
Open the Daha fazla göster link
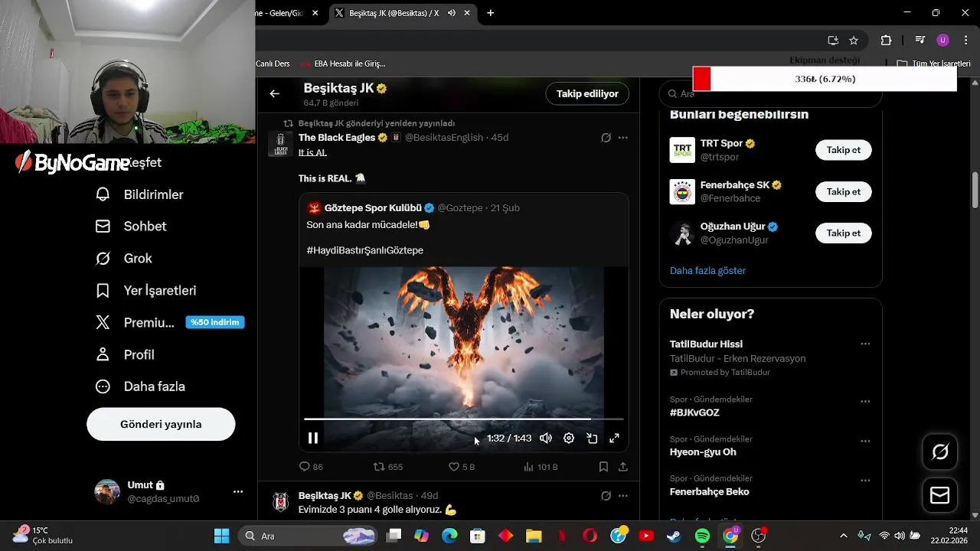(707, 270)
